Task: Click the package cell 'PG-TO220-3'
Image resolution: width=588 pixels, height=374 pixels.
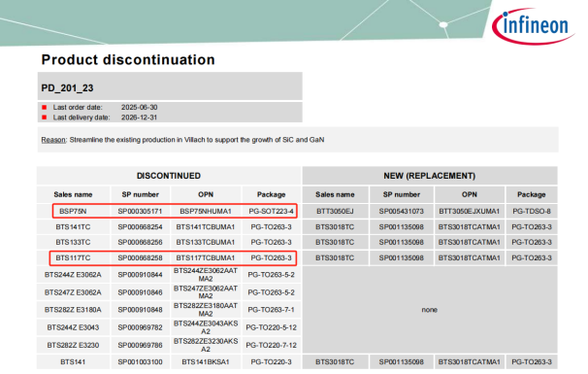Action: (272, 362)
